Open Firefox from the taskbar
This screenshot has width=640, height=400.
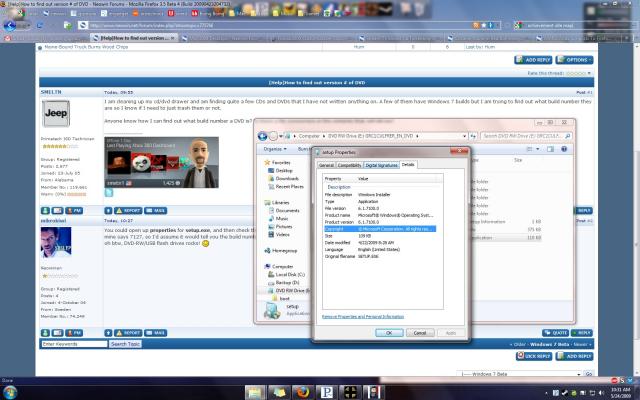[303, 392]
